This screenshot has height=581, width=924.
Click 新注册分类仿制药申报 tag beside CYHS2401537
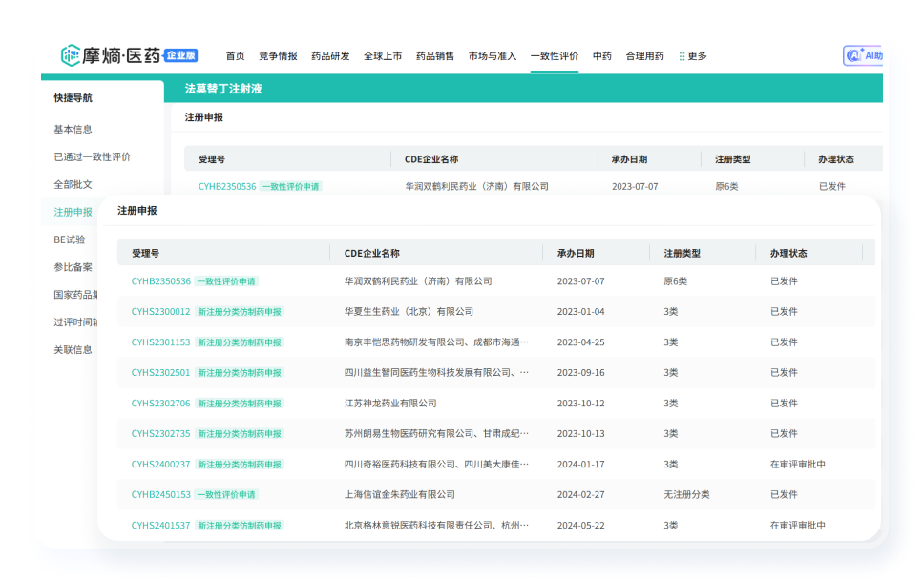[240, 526]
